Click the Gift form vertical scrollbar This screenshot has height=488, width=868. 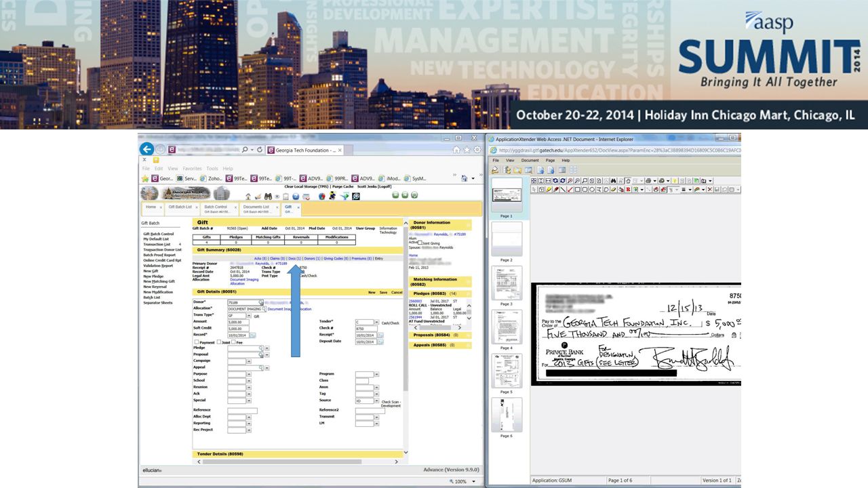[x=406, y=339]
